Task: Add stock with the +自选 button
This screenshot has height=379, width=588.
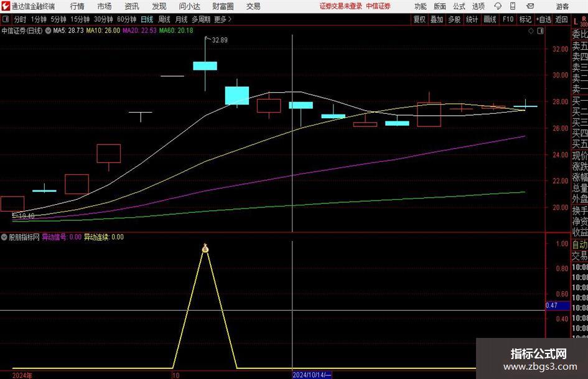Action: coord(544,19)
